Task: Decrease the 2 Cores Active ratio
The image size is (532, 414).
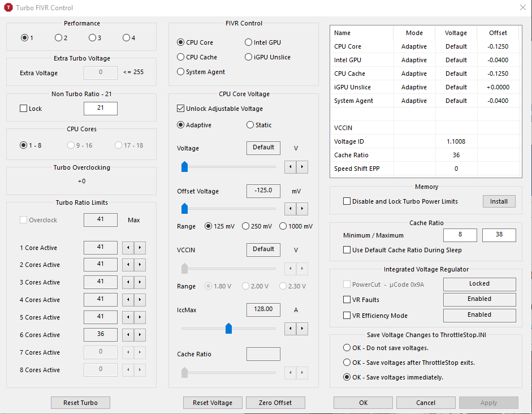Action: point(128,265)
